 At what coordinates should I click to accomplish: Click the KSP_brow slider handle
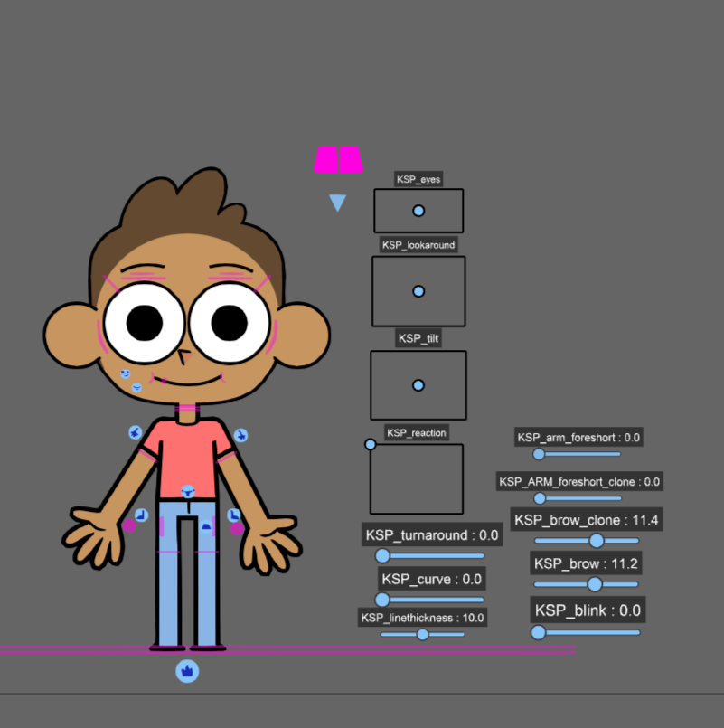[x=595, y=584]
